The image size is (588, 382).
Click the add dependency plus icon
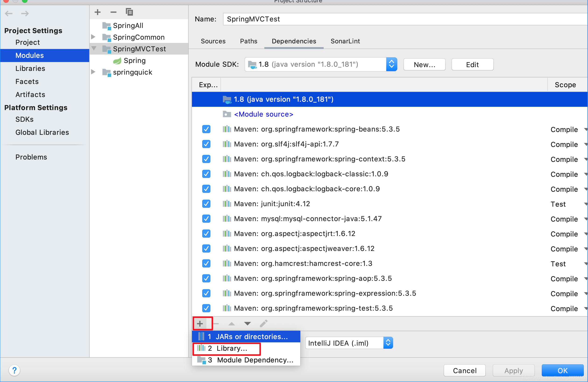click(200, 323)
